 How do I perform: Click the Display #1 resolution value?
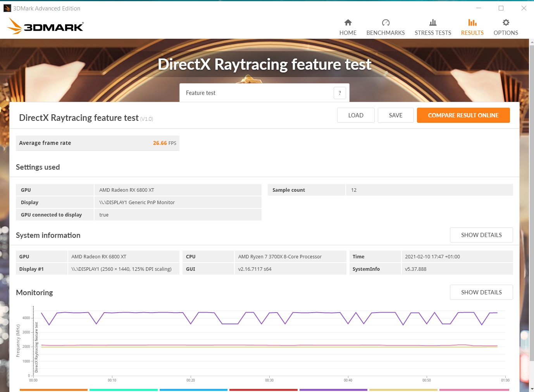[x=121, y=269]
